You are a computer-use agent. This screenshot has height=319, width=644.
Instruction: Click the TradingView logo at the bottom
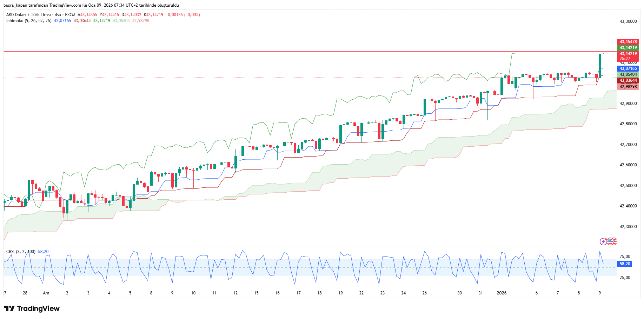click(32, 308)
